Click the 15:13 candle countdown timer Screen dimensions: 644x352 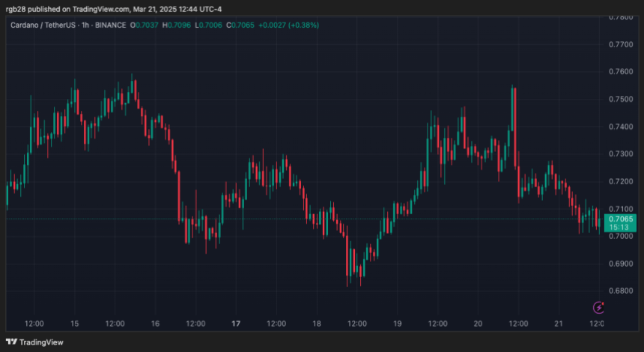[x=620, y=228]
